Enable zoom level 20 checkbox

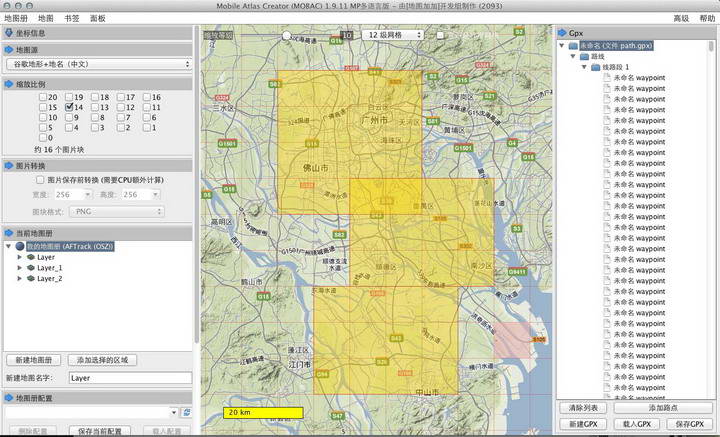pyautogui.click(x=43, y=97)
